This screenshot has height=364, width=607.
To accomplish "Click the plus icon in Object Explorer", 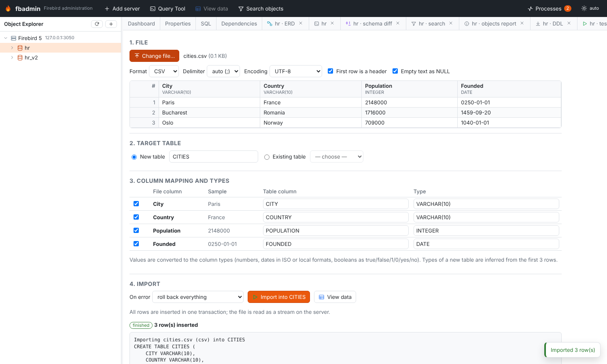I will (x=111, y=24).
